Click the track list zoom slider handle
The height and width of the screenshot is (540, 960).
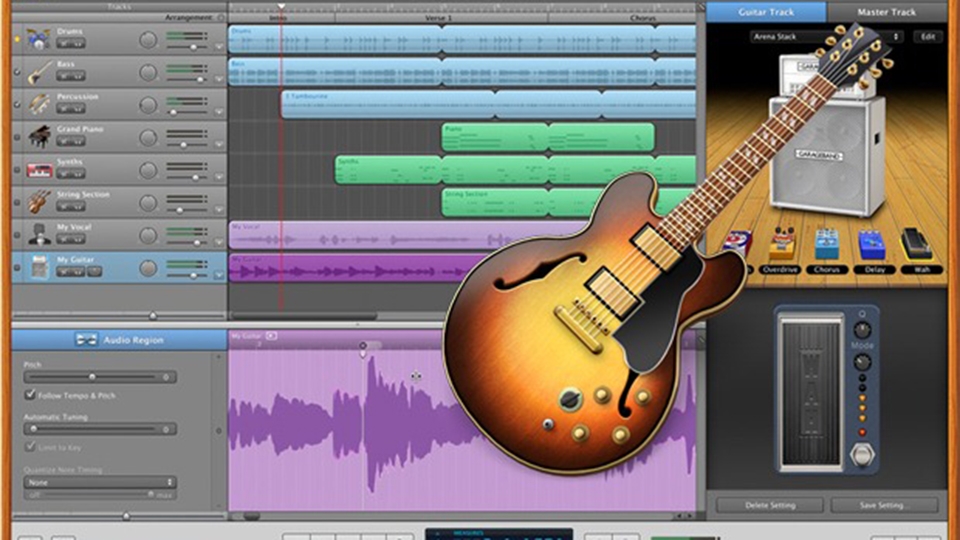(x=153, y=316)
